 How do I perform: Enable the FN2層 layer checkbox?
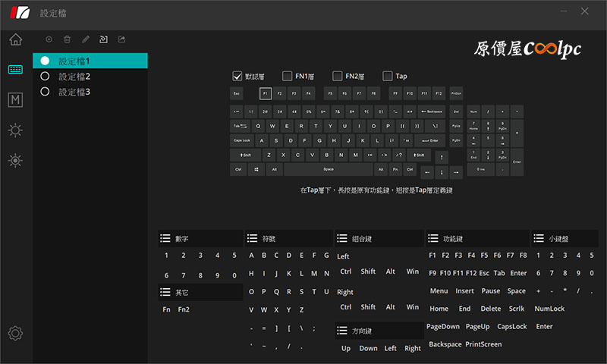point(337,76)
